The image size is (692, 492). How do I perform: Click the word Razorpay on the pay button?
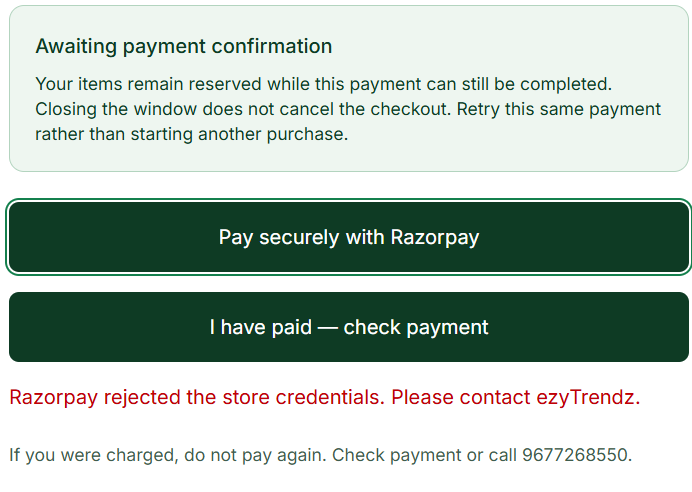435,237
